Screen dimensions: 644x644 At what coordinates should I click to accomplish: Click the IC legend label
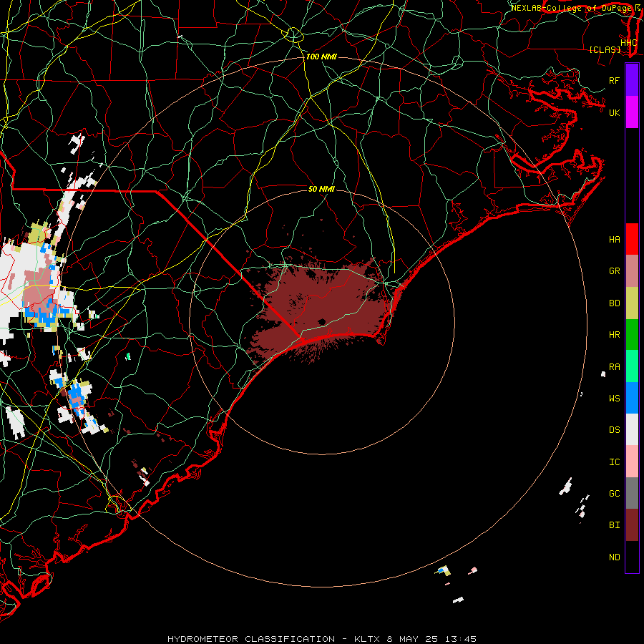[614, 462]
